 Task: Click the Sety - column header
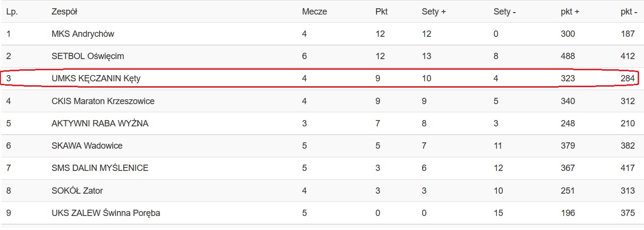505,12
